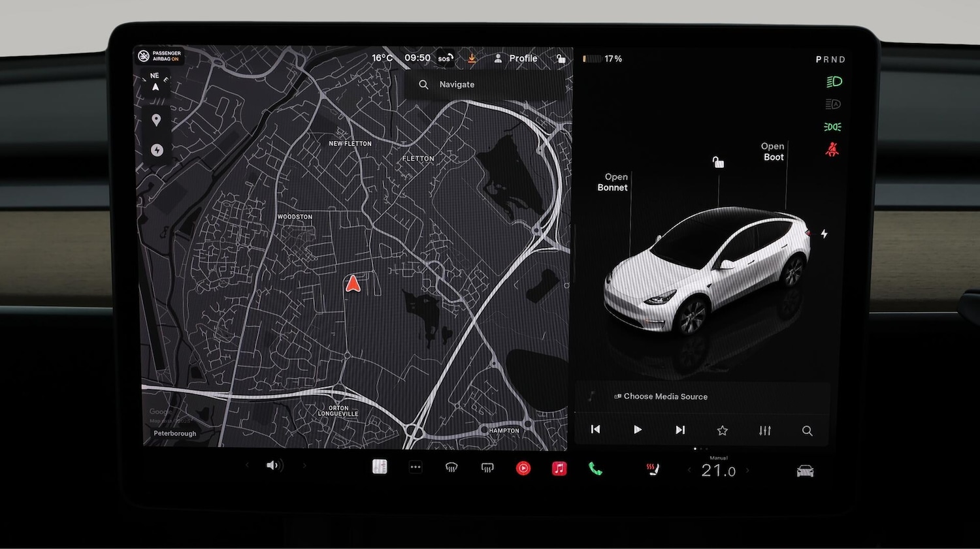
Task: Unlock the car via padlock above vehicle
Action: (x=718, y=162)
